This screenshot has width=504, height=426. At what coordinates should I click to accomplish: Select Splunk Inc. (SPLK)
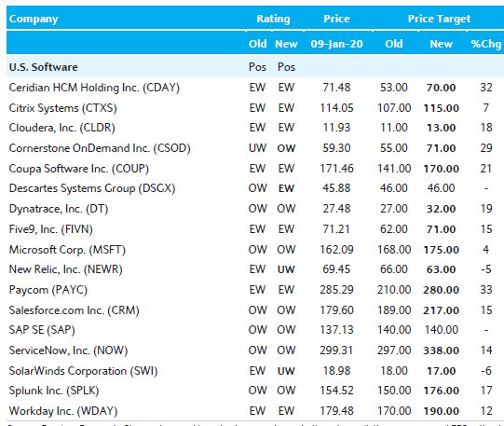coord(54,391)
